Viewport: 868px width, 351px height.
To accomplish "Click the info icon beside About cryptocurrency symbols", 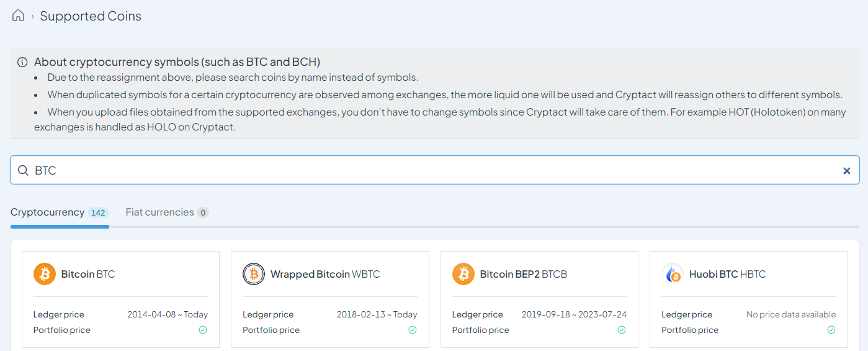I will (22, 62).
